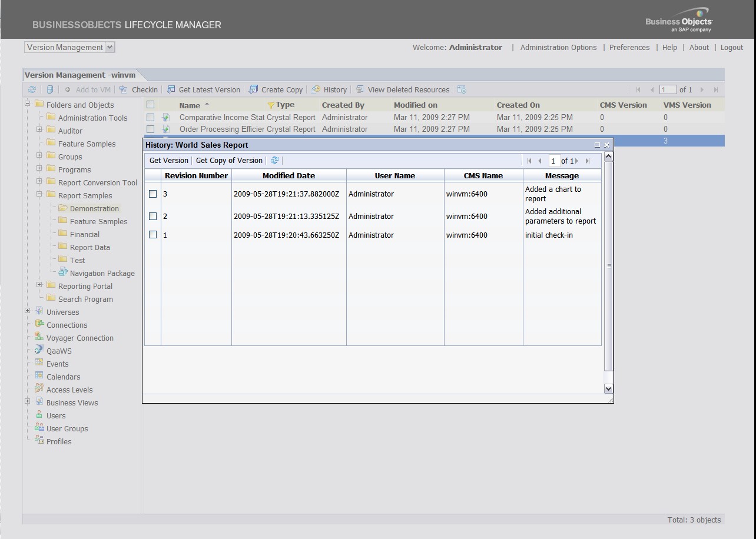This screenshot has width=756, height=539.
Task: Expand the Reporting Portal folder
Action: click(39, 285)
